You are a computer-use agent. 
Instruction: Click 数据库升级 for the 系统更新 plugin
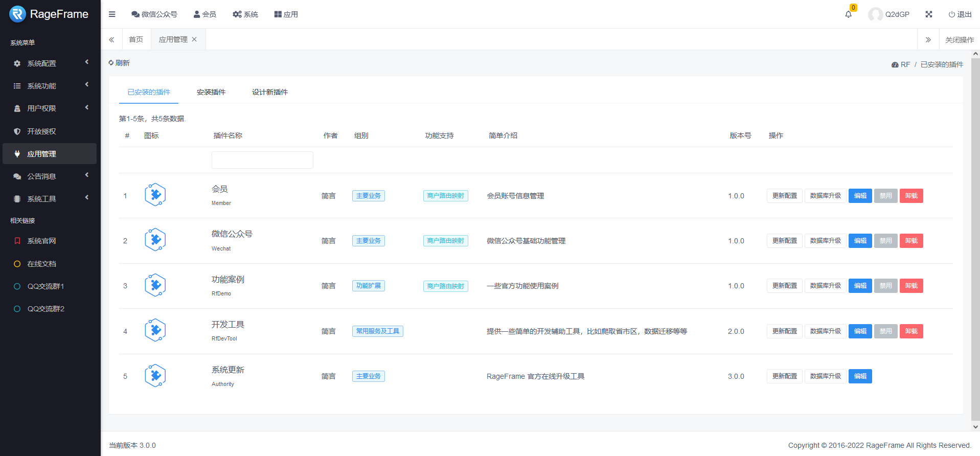[826, 376]
